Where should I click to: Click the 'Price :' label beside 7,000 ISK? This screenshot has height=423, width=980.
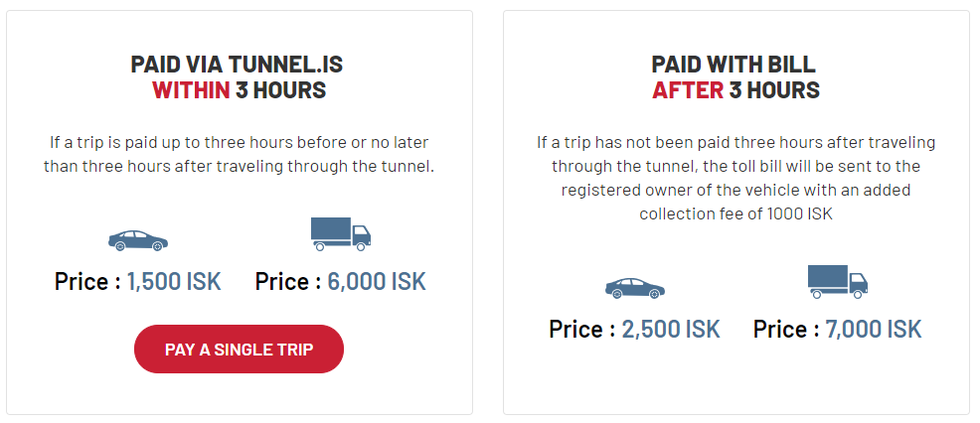[786, 329]
